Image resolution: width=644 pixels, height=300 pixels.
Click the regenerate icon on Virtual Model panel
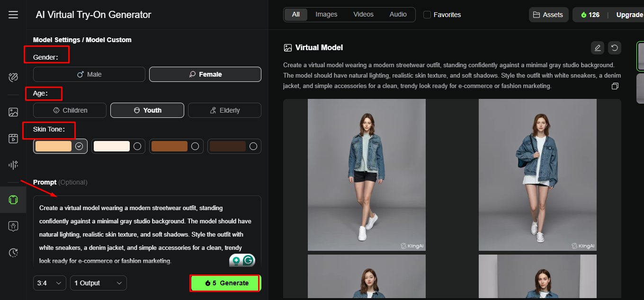pyautogui.click(x=615, y=48)
